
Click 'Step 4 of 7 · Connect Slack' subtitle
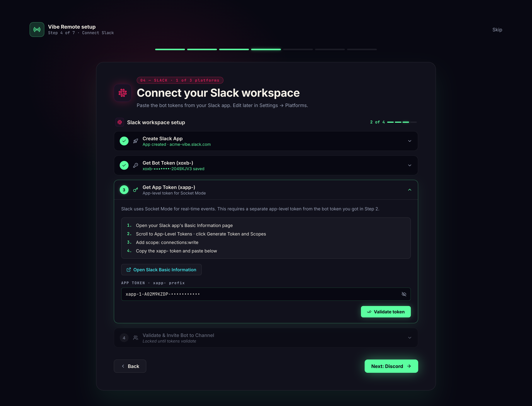(x=81, y=33)
